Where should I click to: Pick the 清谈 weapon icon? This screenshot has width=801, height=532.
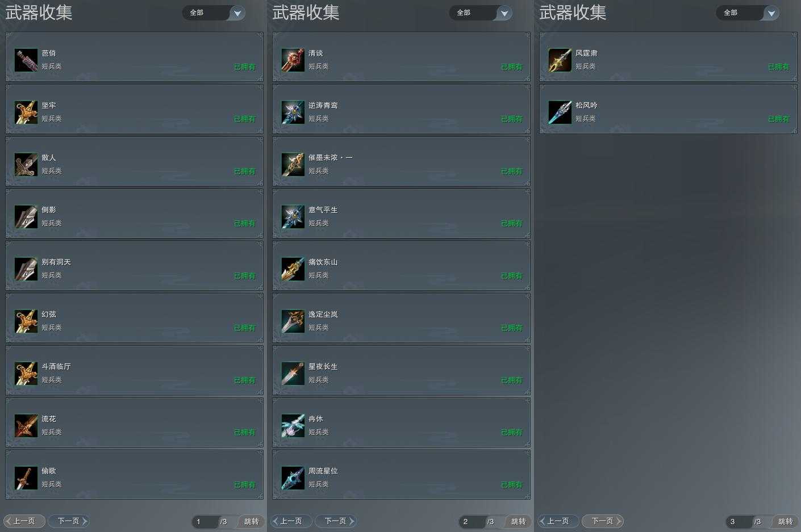(293, 60)
